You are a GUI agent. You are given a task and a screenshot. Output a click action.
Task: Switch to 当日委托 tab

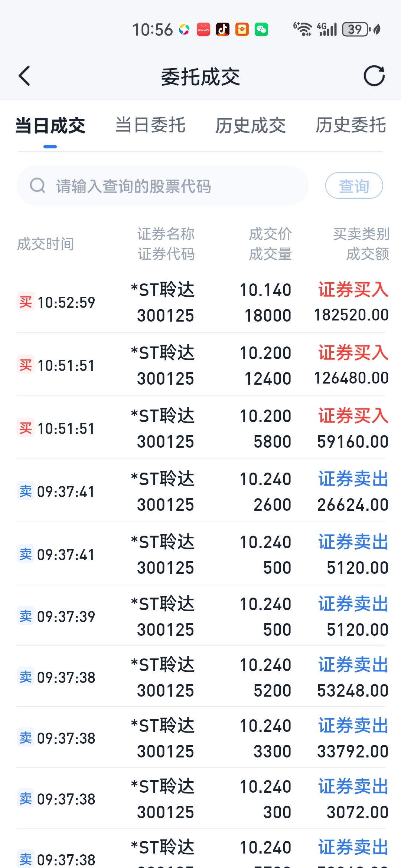coord(150,125)
